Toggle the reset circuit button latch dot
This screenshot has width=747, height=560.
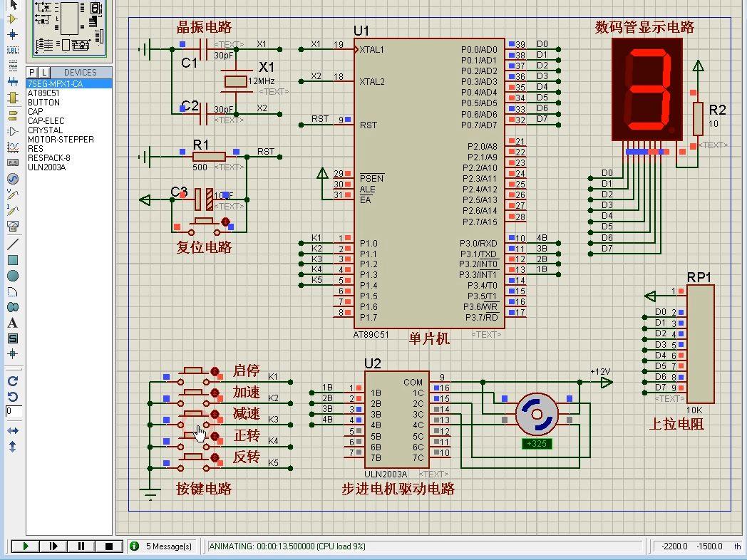(x=226, y=222)
